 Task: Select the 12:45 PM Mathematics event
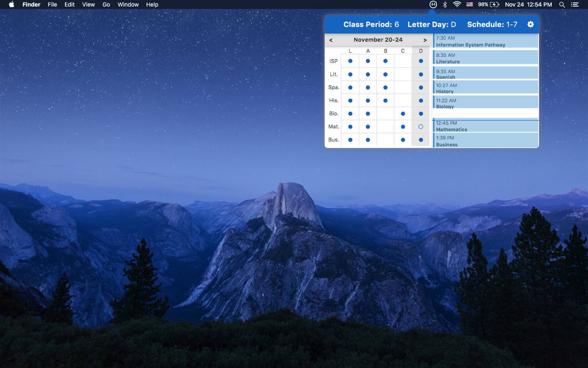coord(486,126)
